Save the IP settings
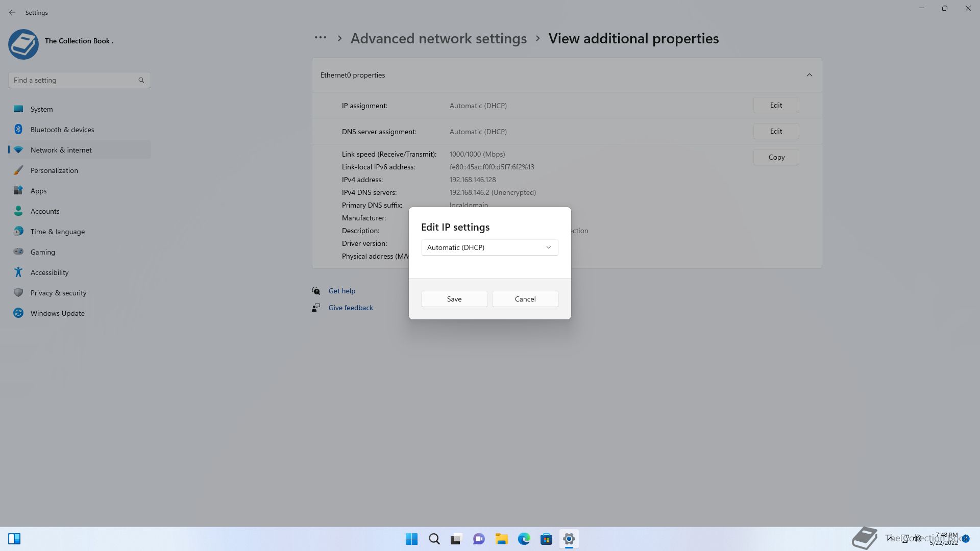This screenshot has width=980, height=551. (454, 299)
